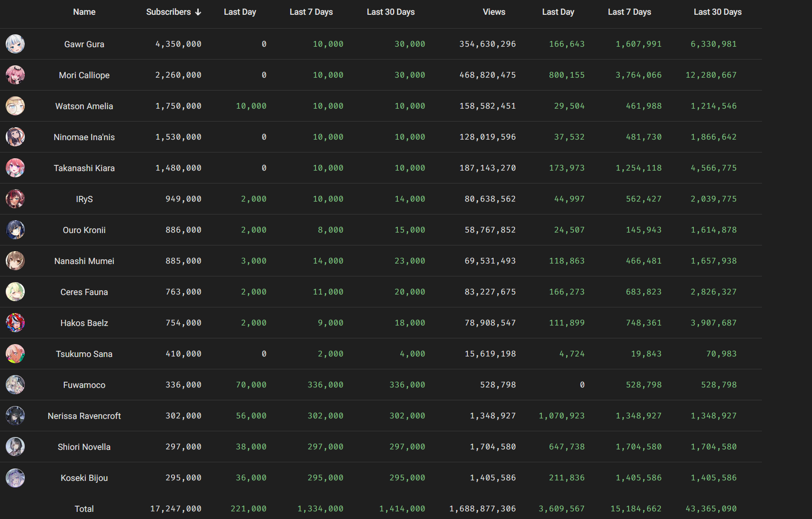The height and width of the screenshot is (519, 812).
Task: Click Hakos Baelz's avatar icon
Action: (x=15, y=323)
